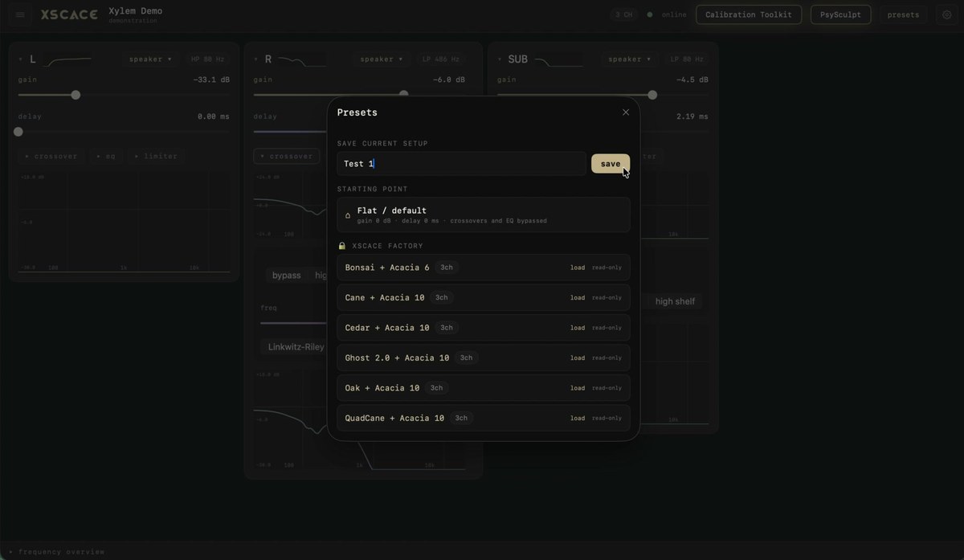
Task: Load the Cedar + Acacia 10 preset
Action: (x=578, y=328)
